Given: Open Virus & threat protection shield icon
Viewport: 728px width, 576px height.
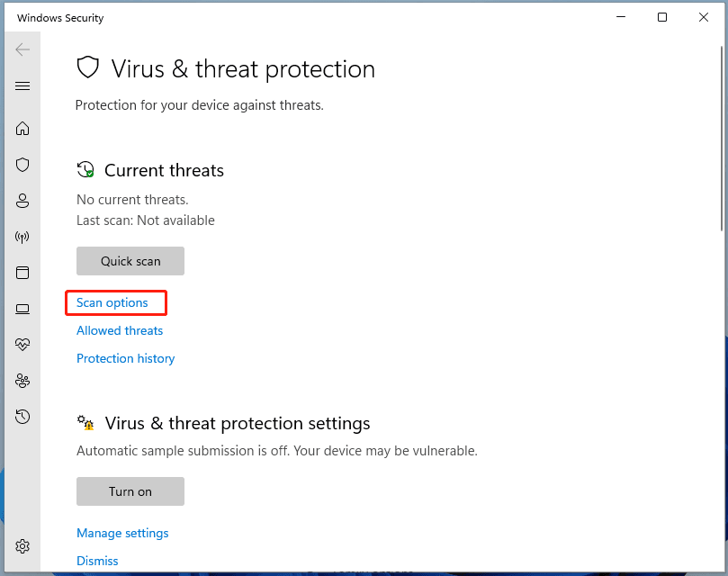Looking at the screenshot, I should coord(22,165).
